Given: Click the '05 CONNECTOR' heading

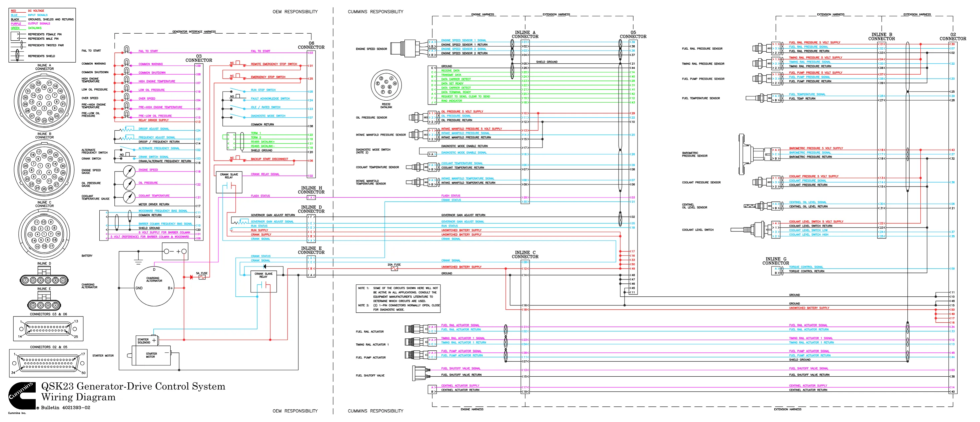Looking at the screenshot, I should [x=633, y=34].
